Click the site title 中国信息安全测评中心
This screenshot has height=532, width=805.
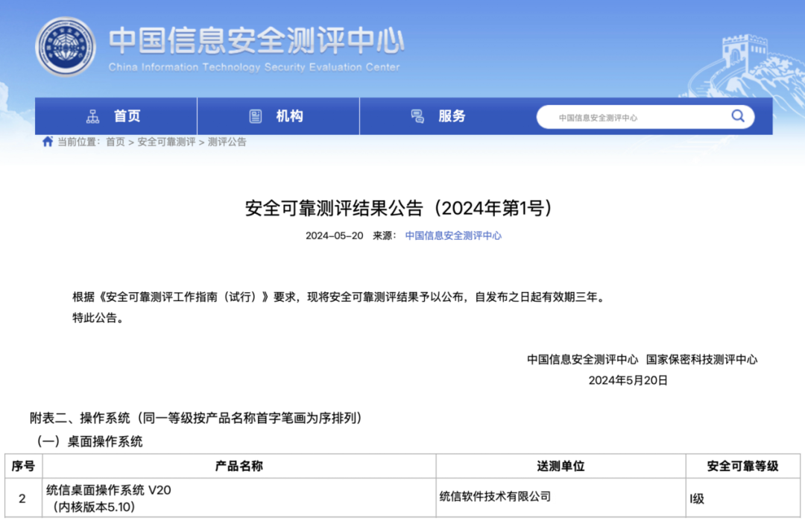coord(256,40)
